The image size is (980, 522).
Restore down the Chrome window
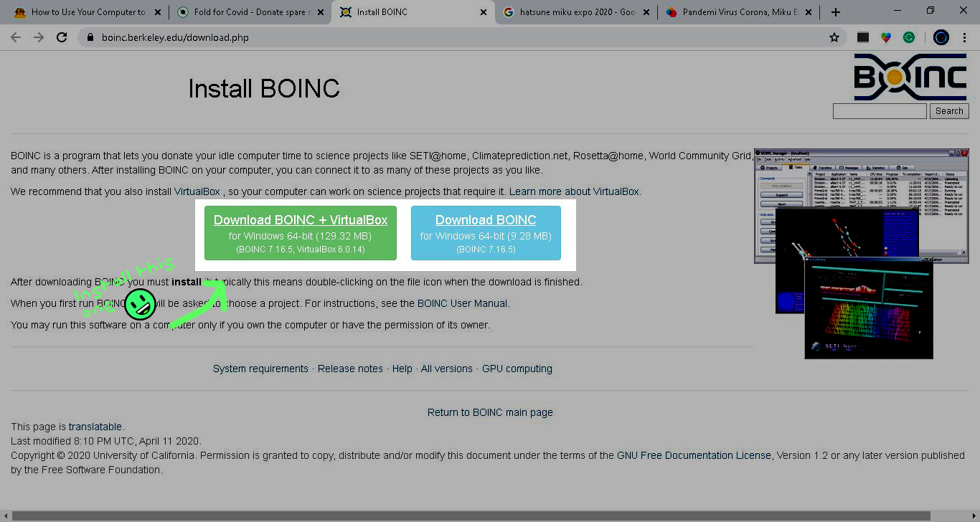[x=930, y=11]
